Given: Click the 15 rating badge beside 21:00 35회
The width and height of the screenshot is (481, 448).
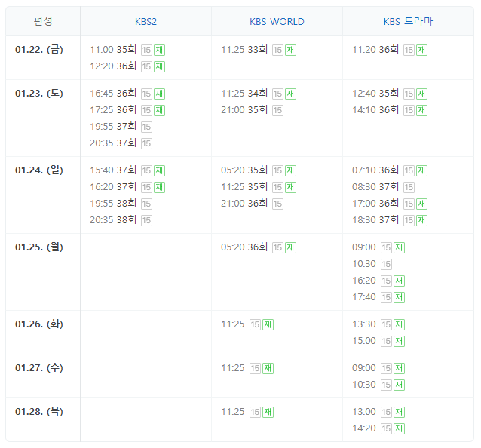Looking at the screenshot, I should point(277,110).
